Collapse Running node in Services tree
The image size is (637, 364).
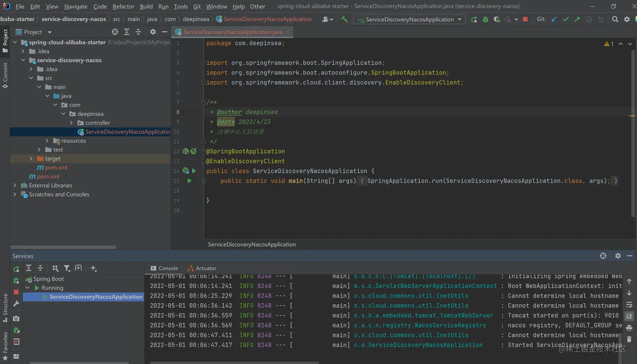(28, 288)
